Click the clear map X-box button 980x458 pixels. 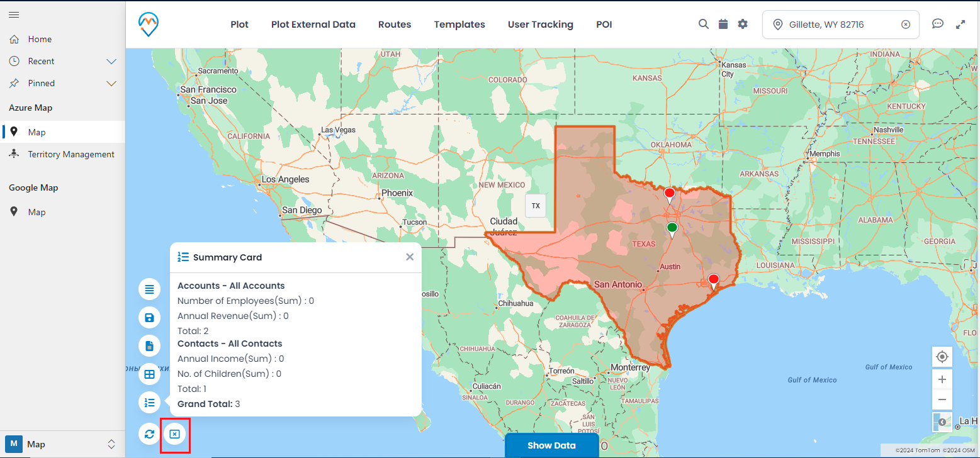[175, 434]
